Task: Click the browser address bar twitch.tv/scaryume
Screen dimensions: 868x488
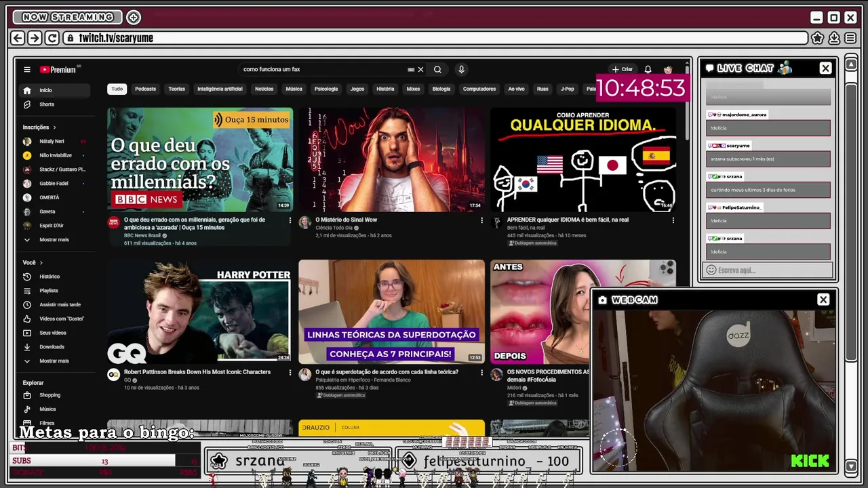Action: [436, 38]
